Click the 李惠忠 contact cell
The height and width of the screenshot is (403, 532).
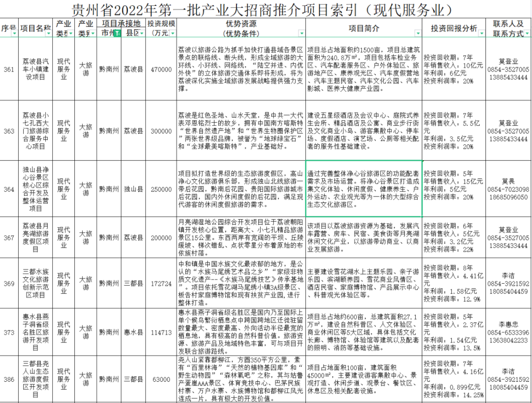[x=508, y=333]
